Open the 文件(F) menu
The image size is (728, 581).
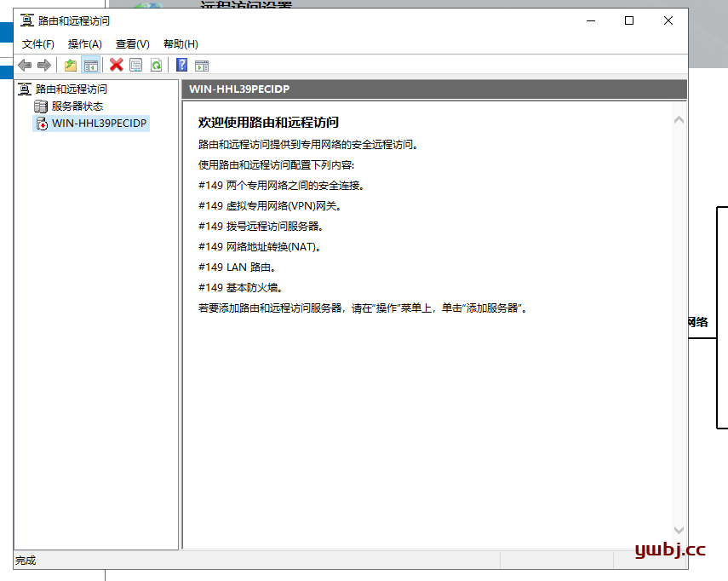click(x=38, y=44)
